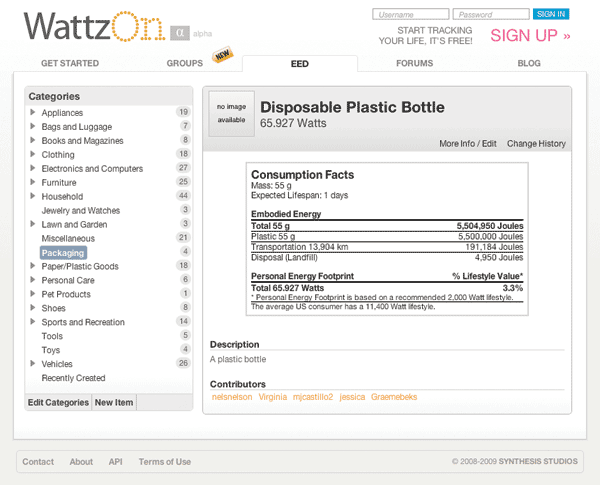
Task: Select the Toys category
Action: coord(51,350)
